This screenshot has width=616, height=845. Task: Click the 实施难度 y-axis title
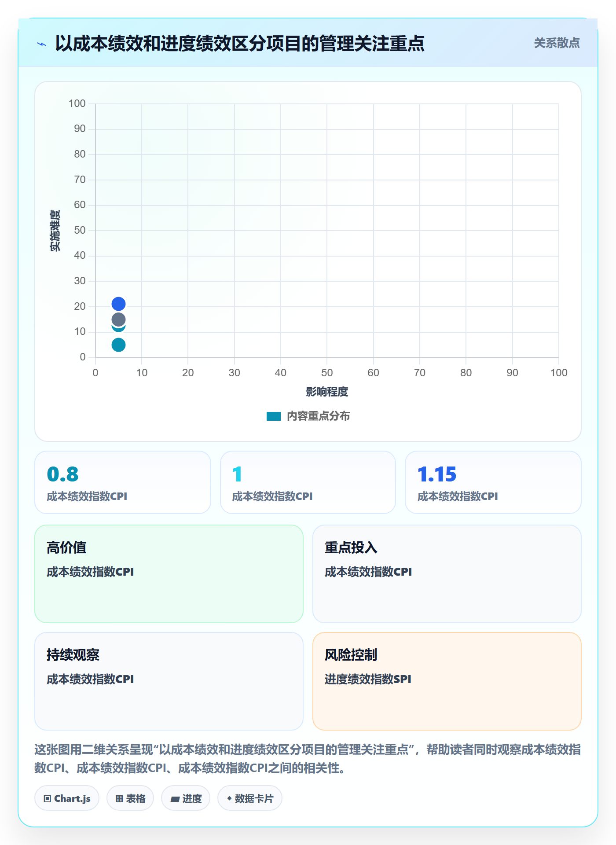pyautogui.click(x=55, y=231)
